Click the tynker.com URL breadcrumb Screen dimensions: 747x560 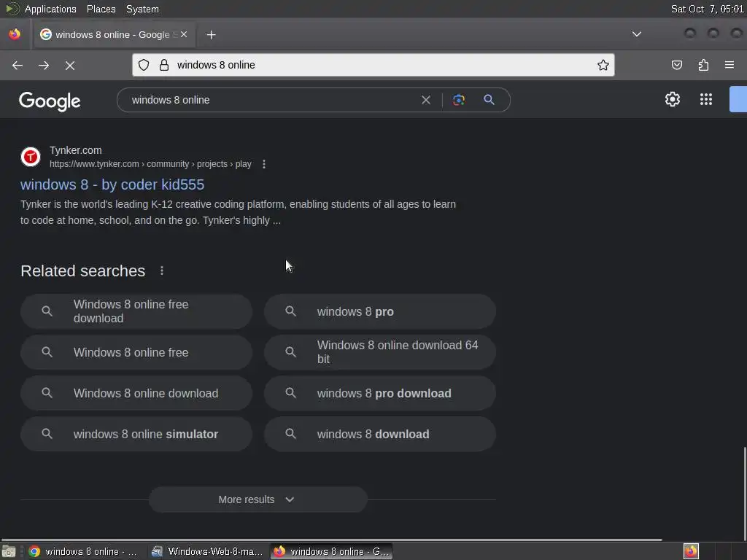150,164
